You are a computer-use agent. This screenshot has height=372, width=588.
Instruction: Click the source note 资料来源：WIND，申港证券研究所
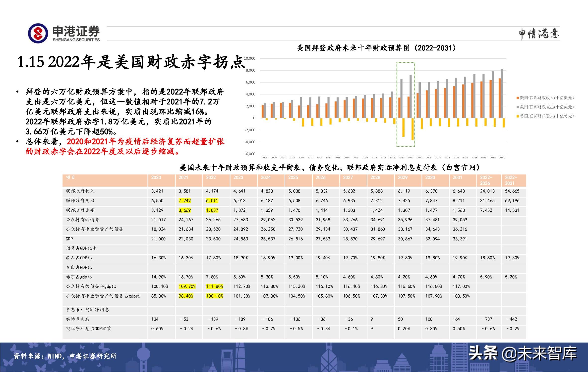65,356
